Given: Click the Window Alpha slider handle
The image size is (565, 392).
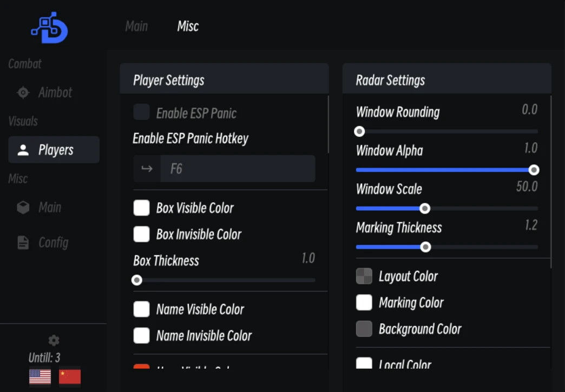Looking at the screenshot, I should (x=534, y=170).
